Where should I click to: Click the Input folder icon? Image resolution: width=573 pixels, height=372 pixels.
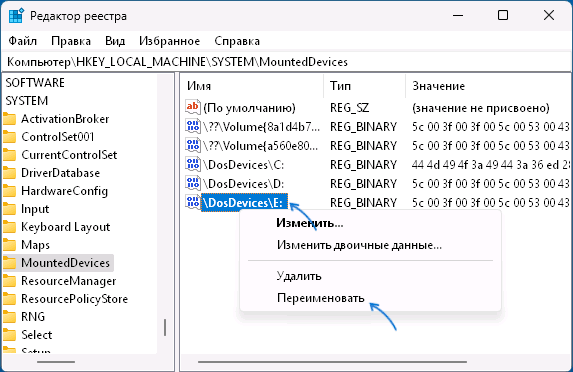(10, 209)
